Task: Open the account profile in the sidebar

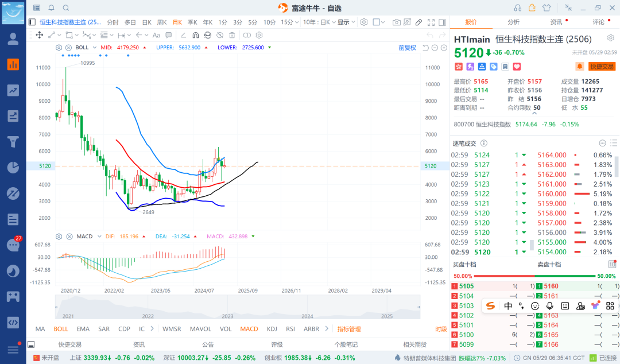Action: 13,39
